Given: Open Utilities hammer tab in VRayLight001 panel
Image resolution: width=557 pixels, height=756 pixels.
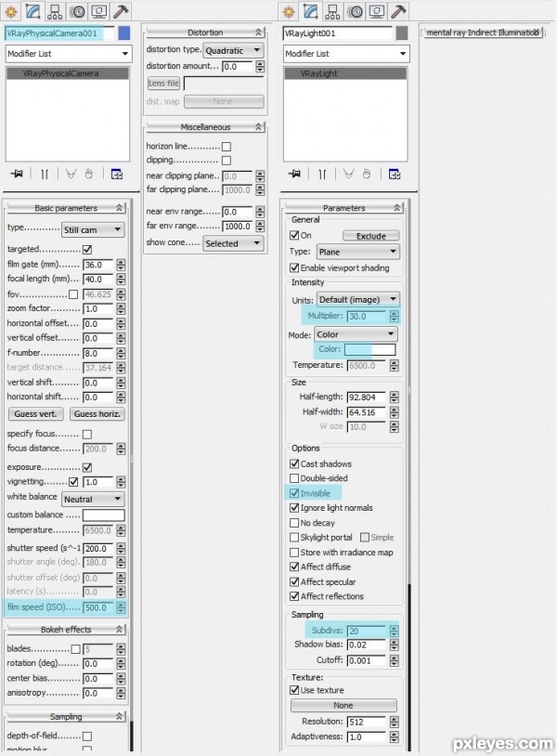Looking at the screenshot, I should click(x=398, y=11).
